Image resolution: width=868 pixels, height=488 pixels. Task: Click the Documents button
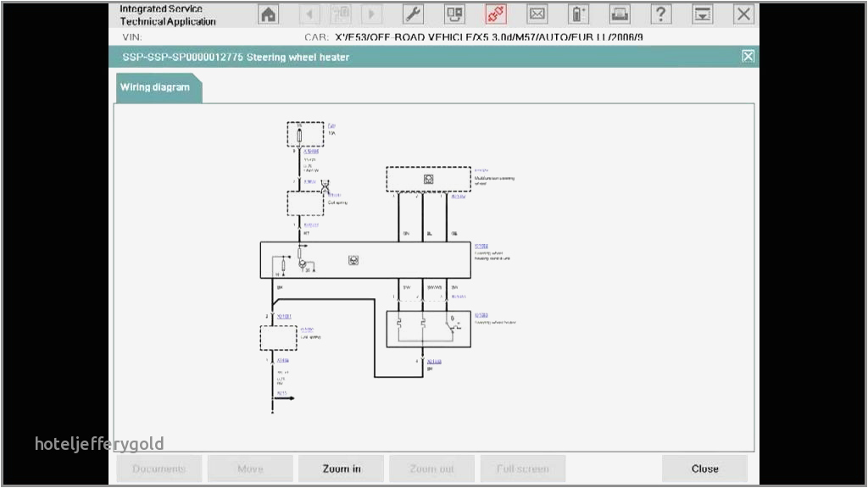pyautogui.click(x=159, y=468)
